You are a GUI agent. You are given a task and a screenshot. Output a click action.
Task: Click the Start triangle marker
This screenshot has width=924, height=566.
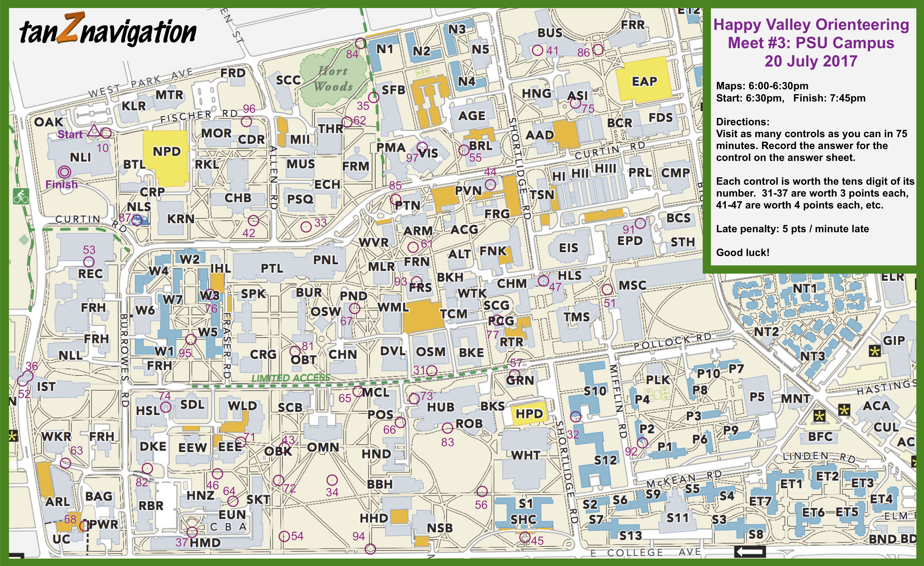94,131
